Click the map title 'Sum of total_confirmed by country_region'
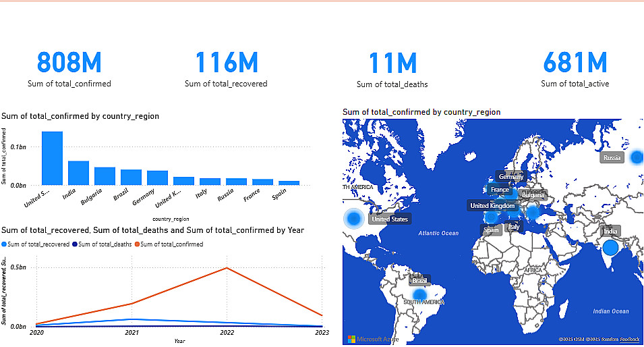The height and width of the screenshot is (347, 644). coord(421,112)
